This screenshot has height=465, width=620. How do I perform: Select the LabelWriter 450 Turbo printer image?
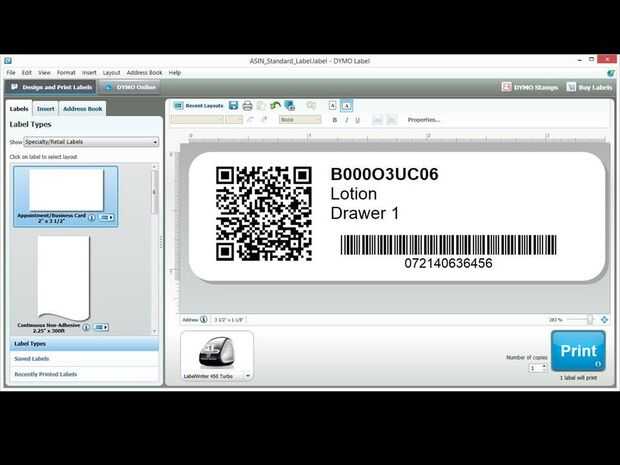point(217,353)
